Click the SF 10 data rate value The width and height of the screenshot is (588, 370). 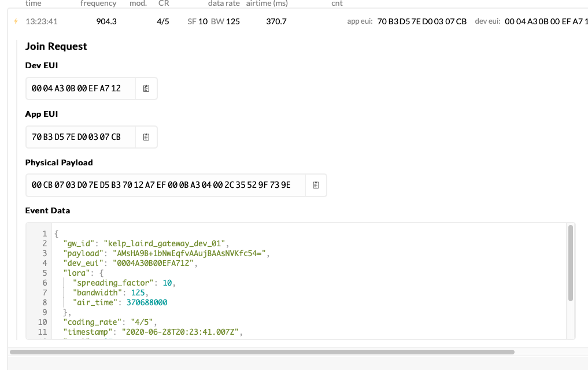(198, 21)
